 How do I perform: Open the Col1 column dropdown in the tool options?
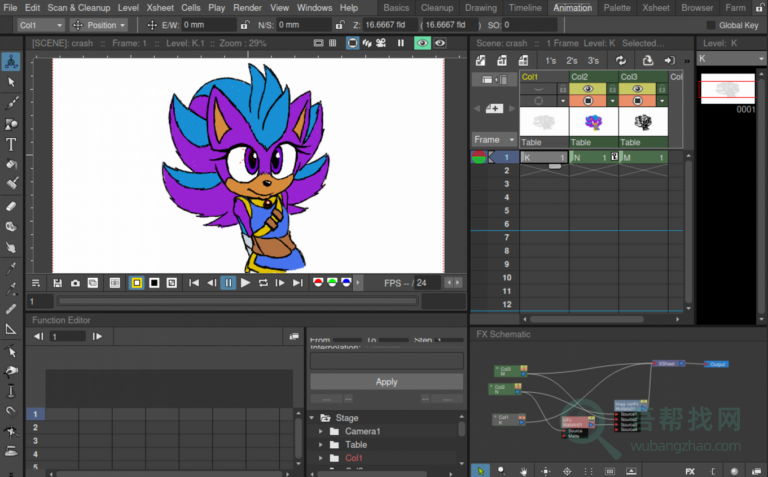click(41, 25)
